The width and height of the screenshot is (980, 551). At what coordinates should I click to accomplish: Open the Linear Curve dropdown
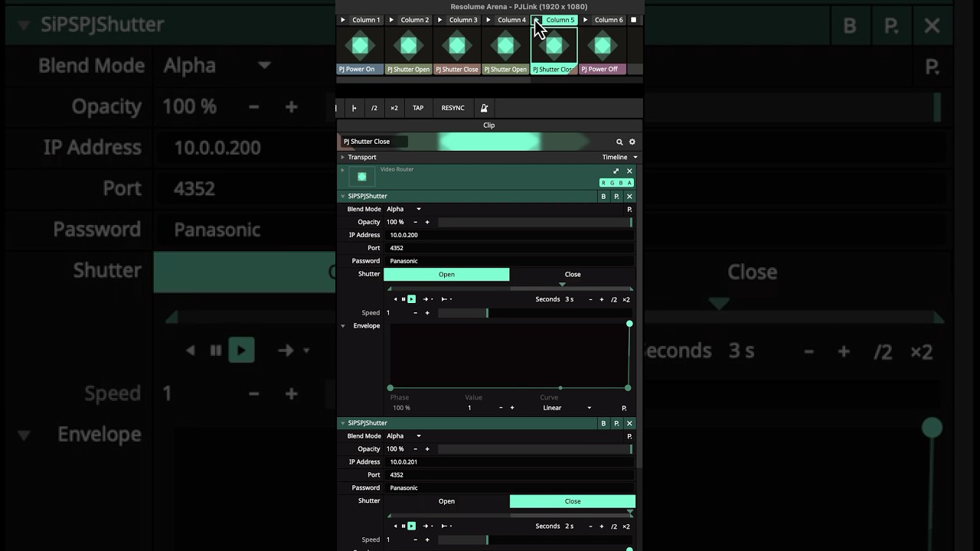point(567,408)
